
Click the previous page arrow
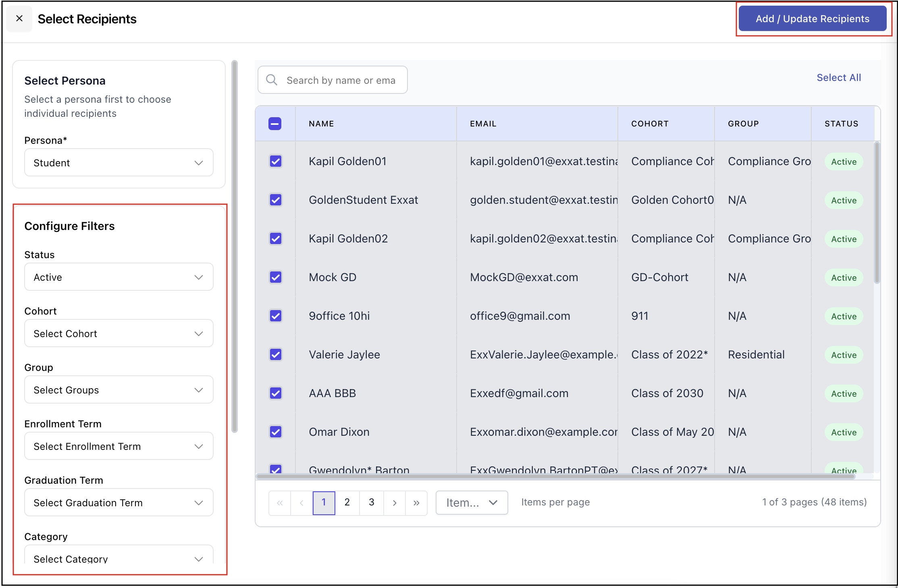pos(301,503)
